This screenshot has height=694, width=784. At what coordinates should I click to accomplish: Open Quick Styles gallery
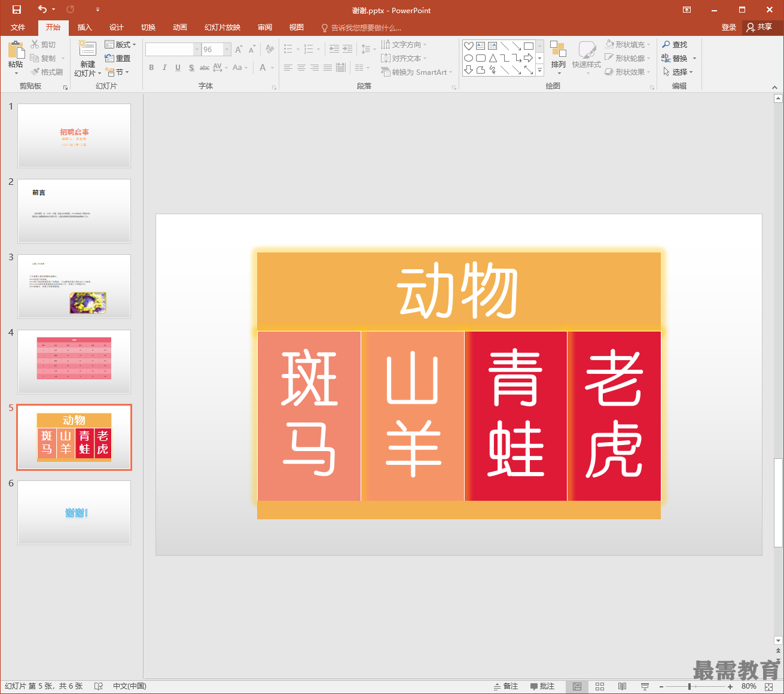click(x=587, y=57)
